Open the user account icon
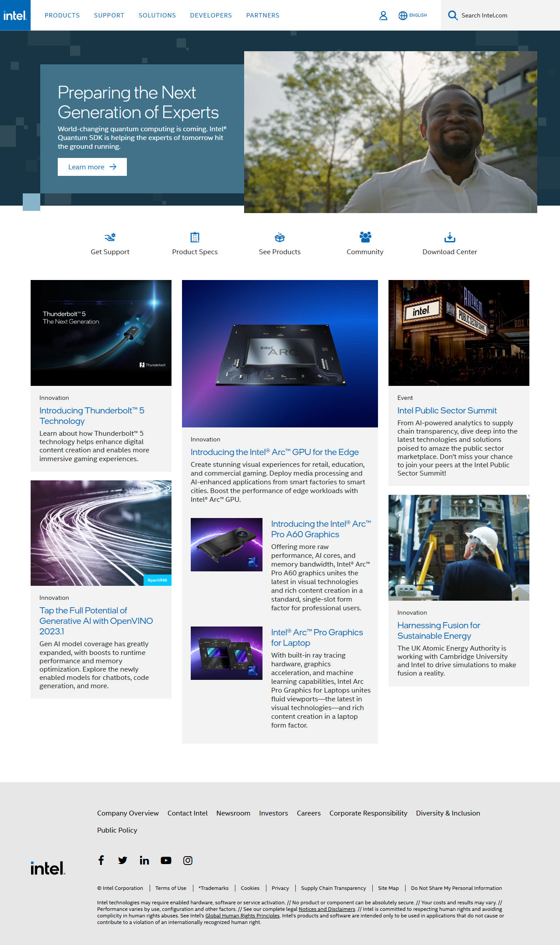 383,16
